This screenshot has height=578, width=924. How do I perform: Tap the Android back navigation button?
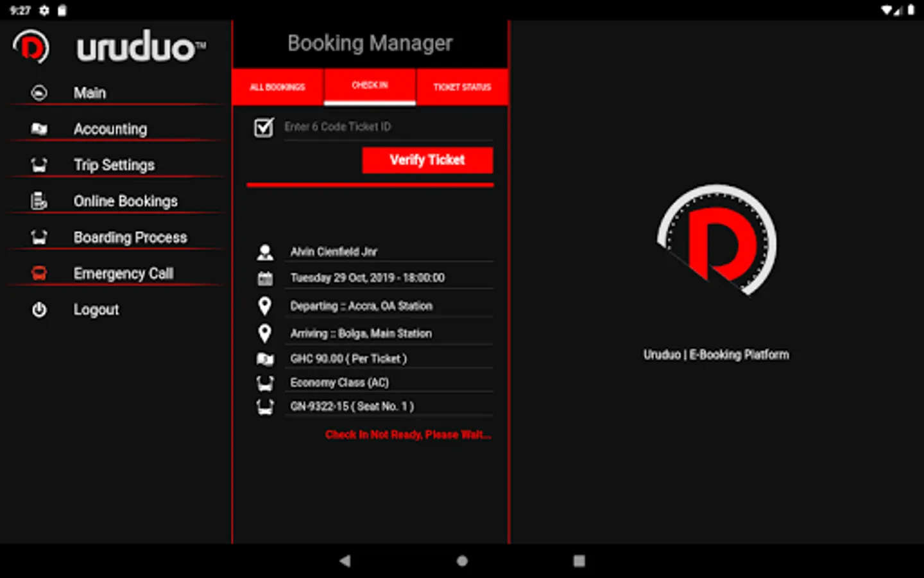[x=345, y=561]
